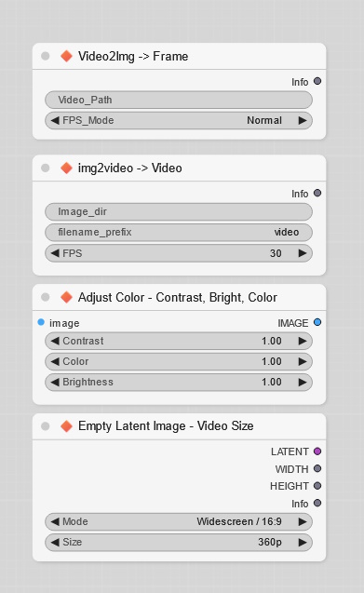Click the orange diamond icon on Adjust Color node

[66, 297]
